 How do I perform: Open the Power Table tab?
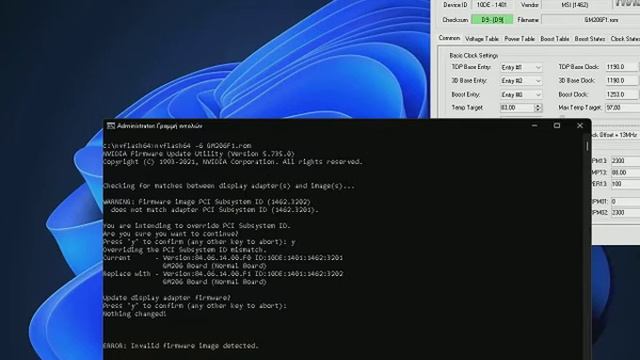(x=519, y=39)
